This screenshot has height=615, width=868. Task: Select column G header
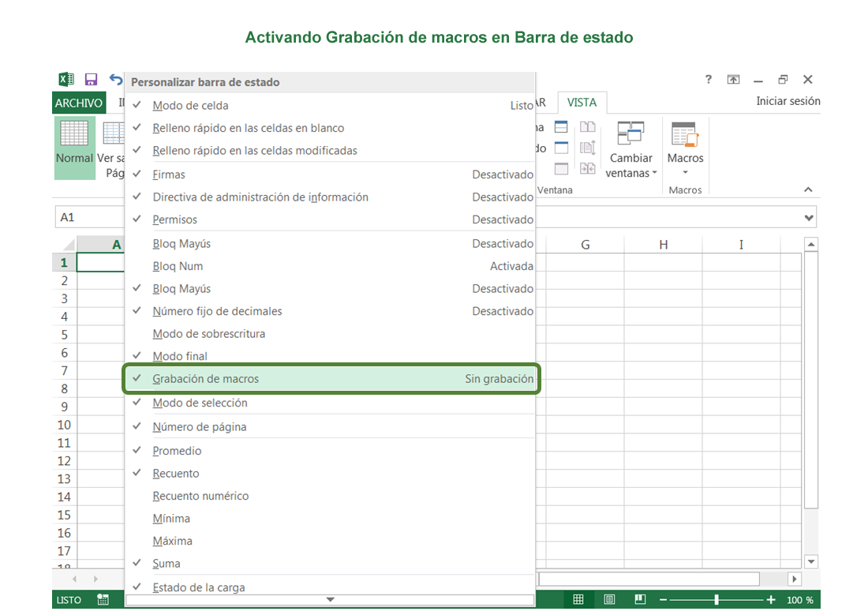click(x=586, y=244)
